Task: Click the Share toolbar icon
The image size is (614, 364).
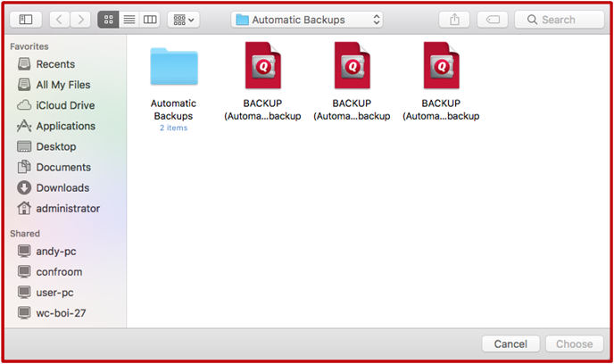Action: pos(453,19)
